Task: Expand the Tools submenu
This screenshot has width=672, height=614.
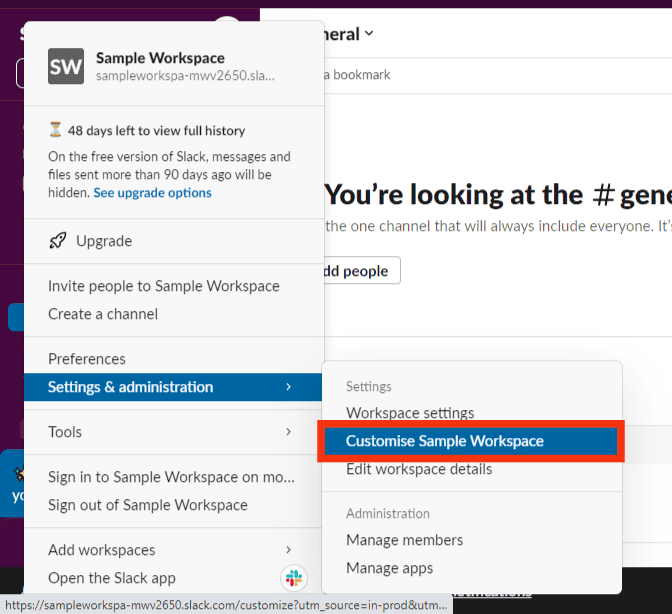Action: tap(173, 432)
